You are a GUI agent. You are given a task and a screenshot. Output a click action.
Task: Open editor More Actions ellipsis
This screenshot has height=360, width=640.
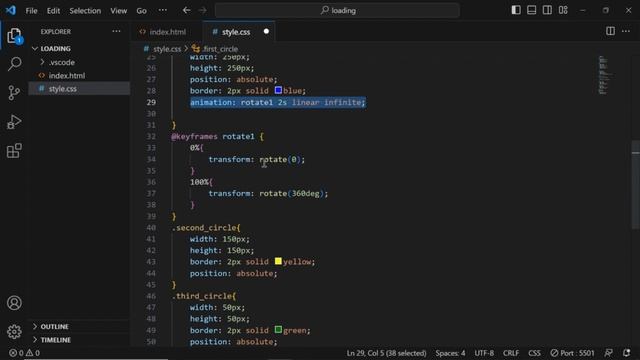pos(626,31)
